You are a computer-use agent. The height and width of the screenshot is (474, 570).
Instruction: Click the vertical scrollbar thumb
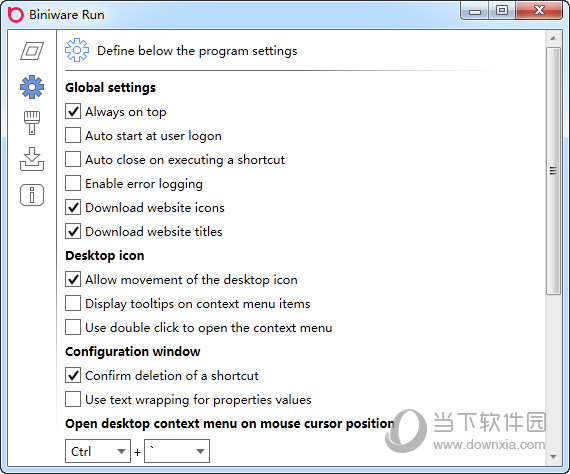[553, 170]
